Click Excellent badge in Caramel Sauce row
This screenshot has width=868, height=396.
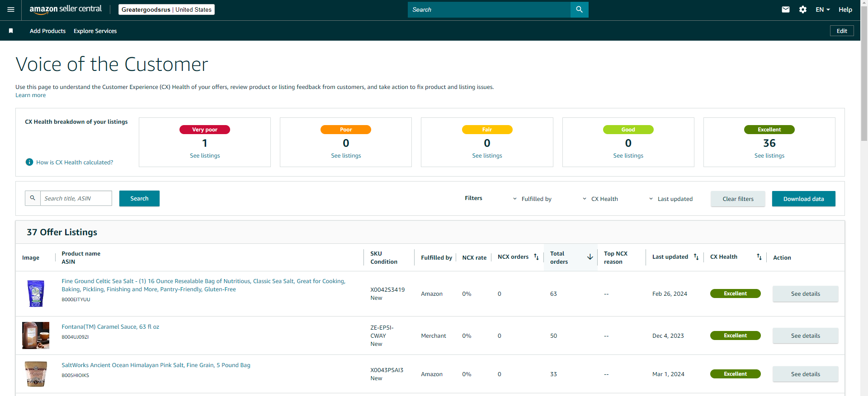point(735,335)
